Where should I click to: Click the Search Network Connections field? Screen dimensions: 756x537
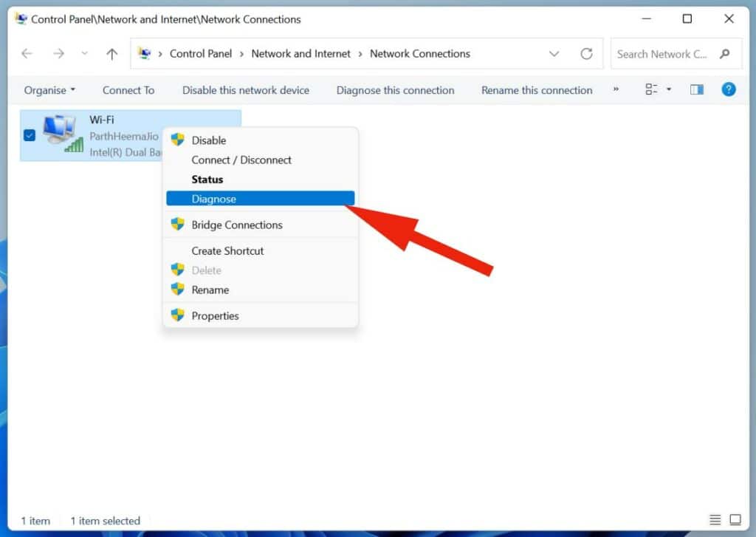(663, 54)
